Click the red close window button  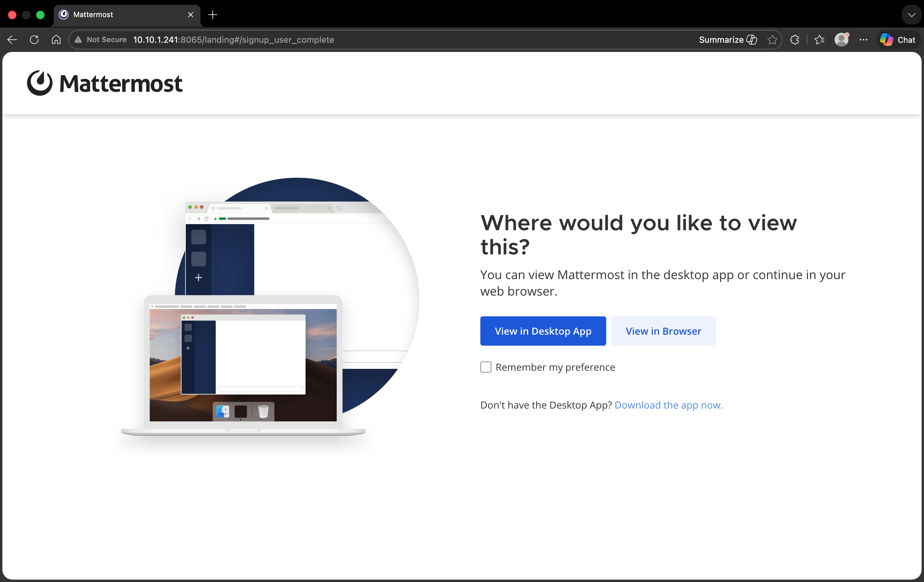click(x=12, y=15)
